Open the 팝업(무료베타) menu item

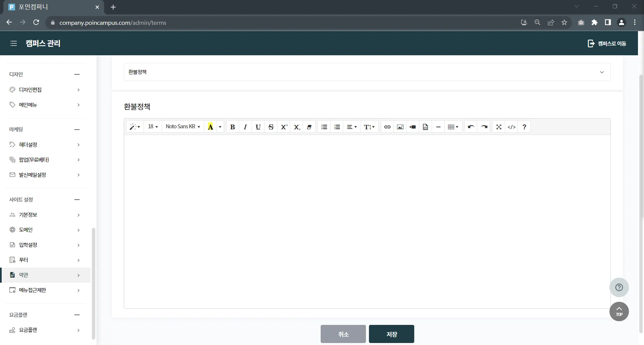pos(45,160)
